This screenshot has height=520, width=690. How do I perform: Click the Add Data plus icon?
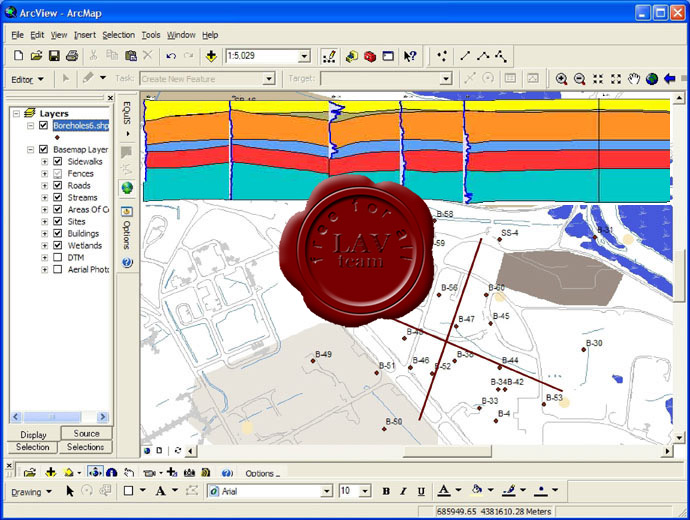pyautogui.click(x=211, y=56)
